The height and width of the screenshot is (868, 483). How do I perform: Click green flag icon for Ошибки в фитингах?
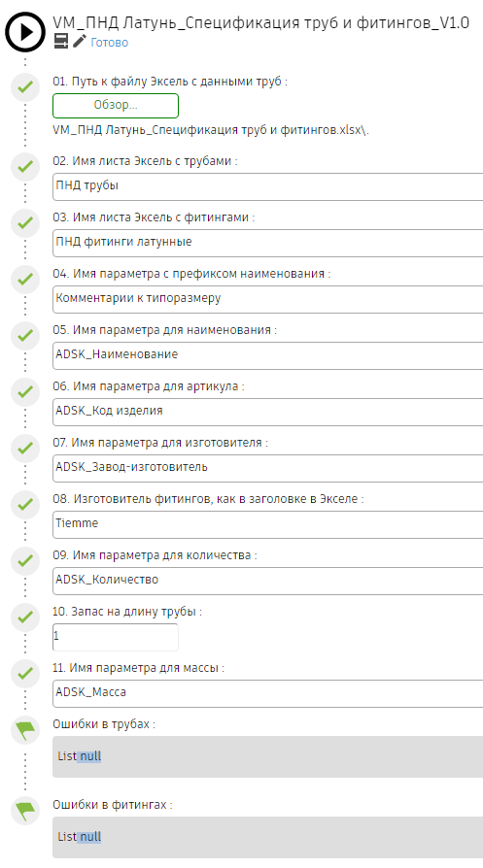(x=25, y=811)
